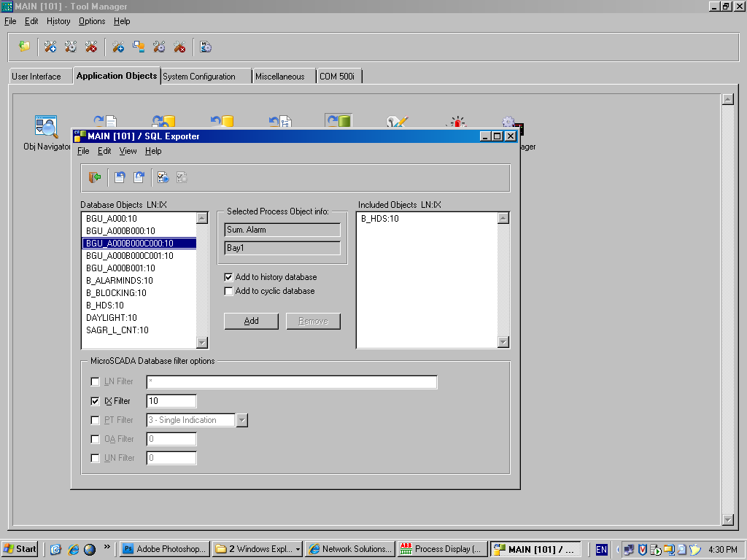Screen dimensions: 747x560
Task: Enable the Add to cyclic database checkbox
Action: 229,291
